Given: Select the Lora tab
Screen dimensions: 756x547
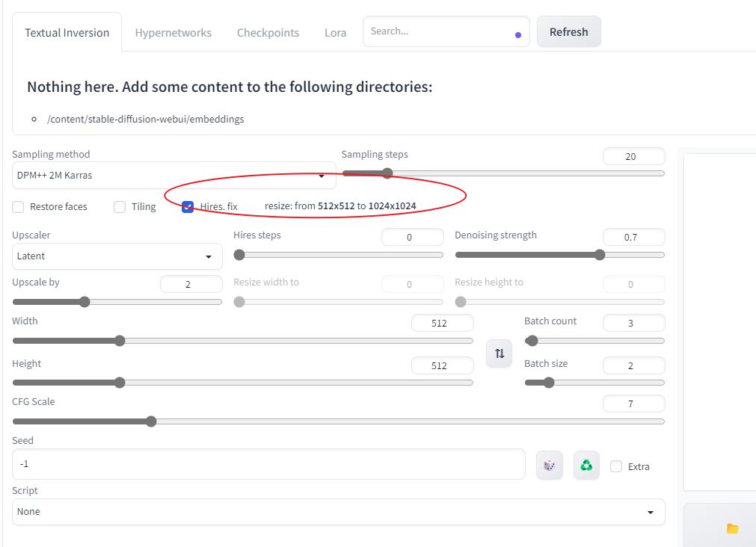Looking at the screenshot, I should [x=335, y=33].
